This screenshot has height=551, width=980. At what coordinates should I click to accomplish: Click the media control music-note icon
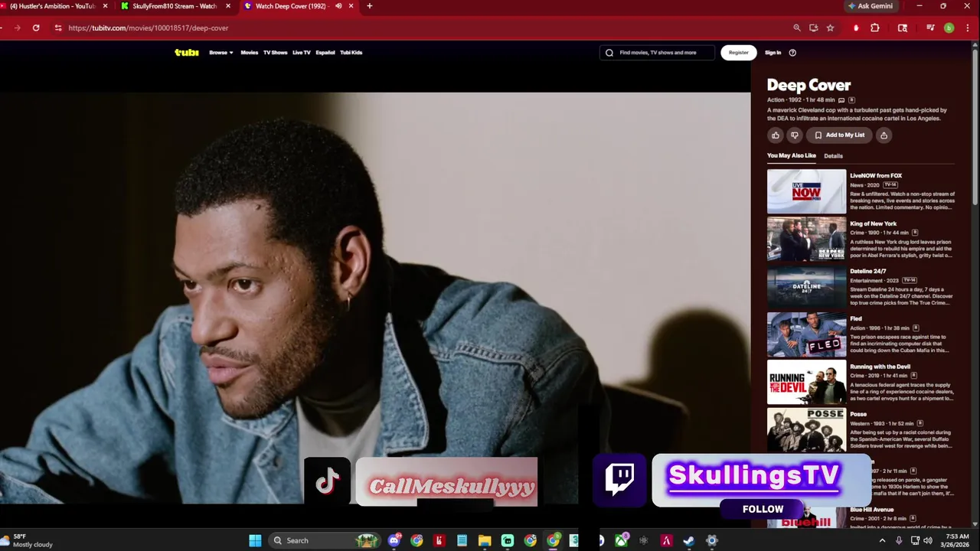[930, 28]
